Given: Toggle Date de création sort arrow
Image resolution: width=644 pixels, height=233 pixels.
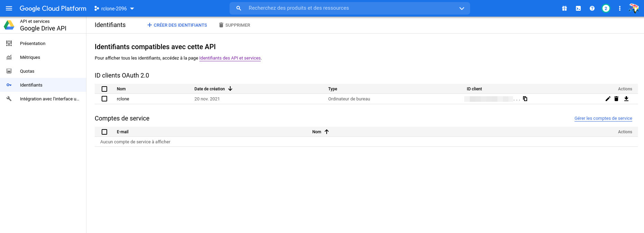Looking at the screenshot, I should point(230,89).
